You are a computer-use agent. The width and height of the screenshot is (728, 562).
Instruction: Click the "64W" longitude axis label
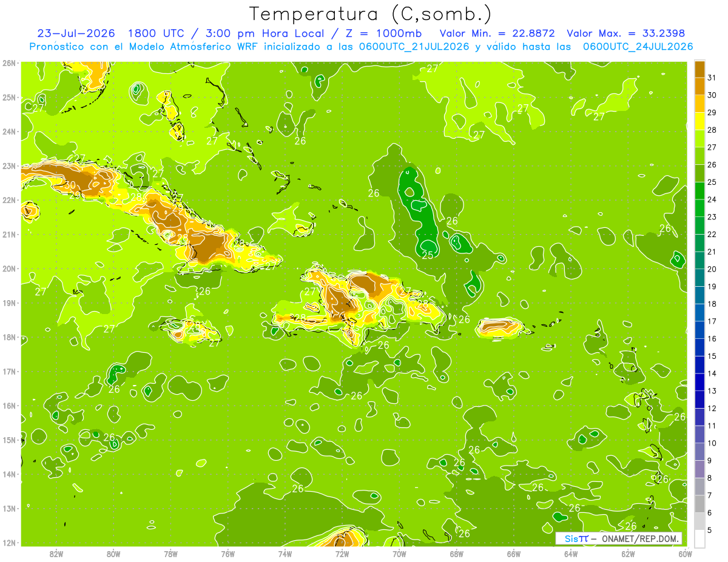coord(571,553)
